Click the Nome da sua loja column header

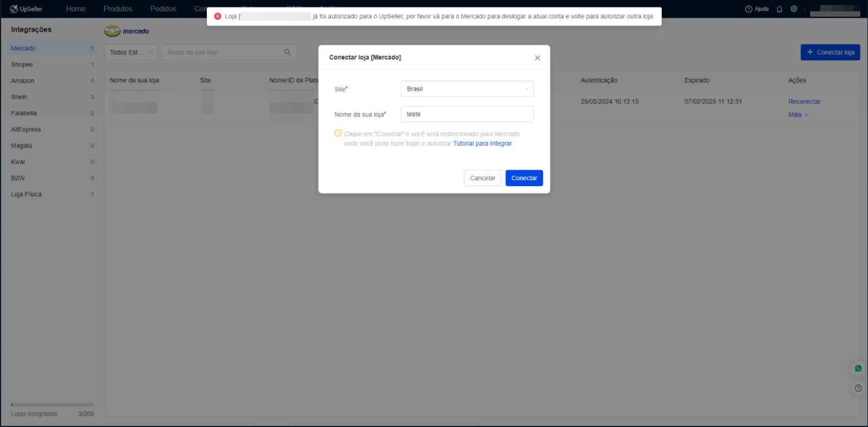coord(135,81)
